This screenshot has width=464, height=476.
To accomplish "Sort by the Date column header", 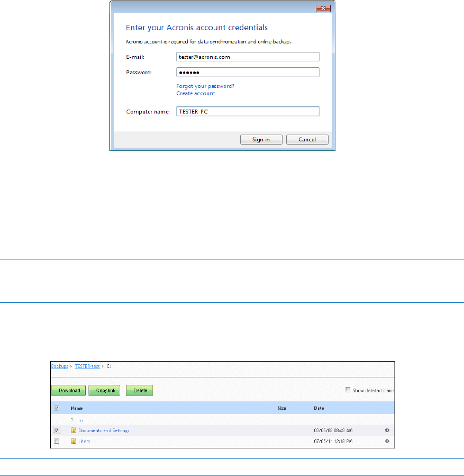I will 319,408.
